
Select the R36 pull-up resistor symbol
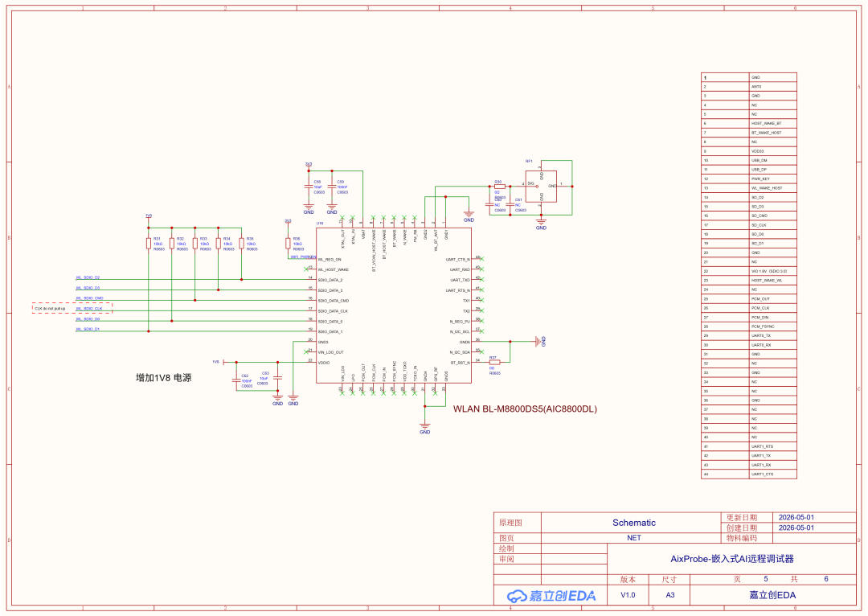(x=288, y=244)
